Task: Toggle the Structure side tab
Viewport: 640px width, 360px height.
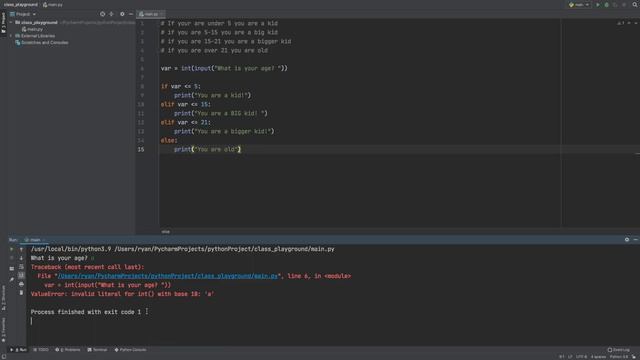Action: [3, 298]
